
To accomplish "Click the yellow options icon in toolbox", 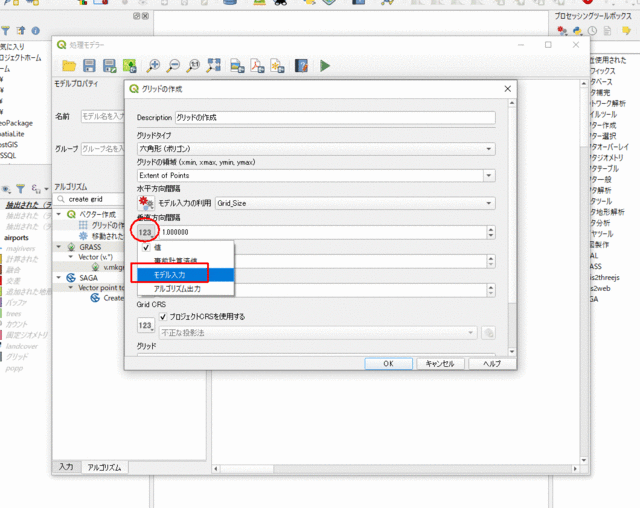I will point(626,31).
